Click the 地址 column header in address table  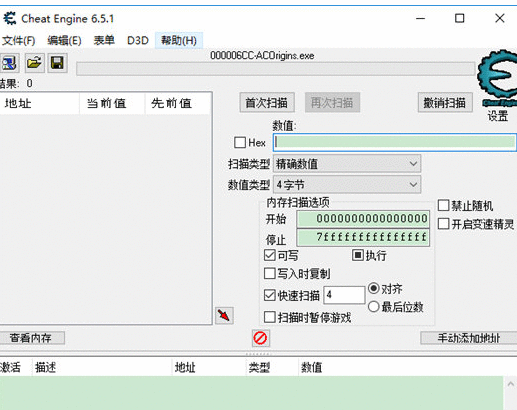coord(209,367)
